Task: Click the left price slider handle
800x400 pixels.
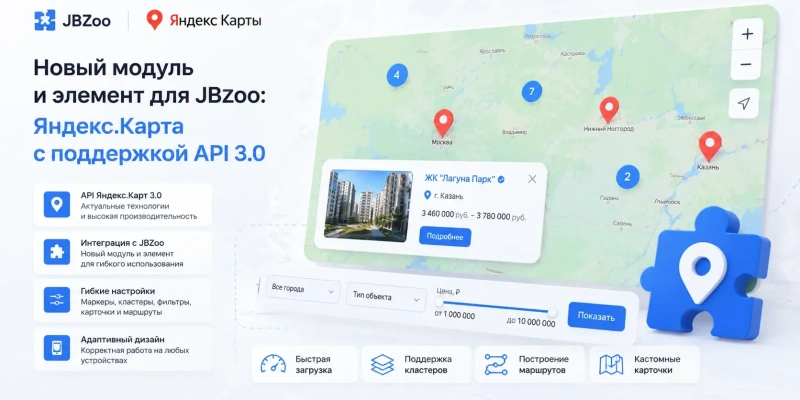Action: [439, 303]
